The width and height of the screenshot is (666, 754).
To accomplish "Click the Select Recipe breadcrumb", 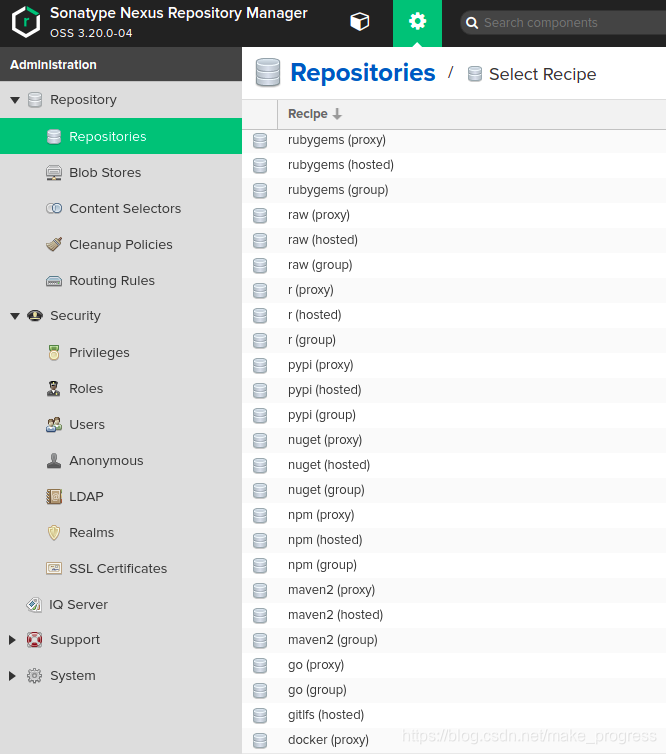I will 542,75.
